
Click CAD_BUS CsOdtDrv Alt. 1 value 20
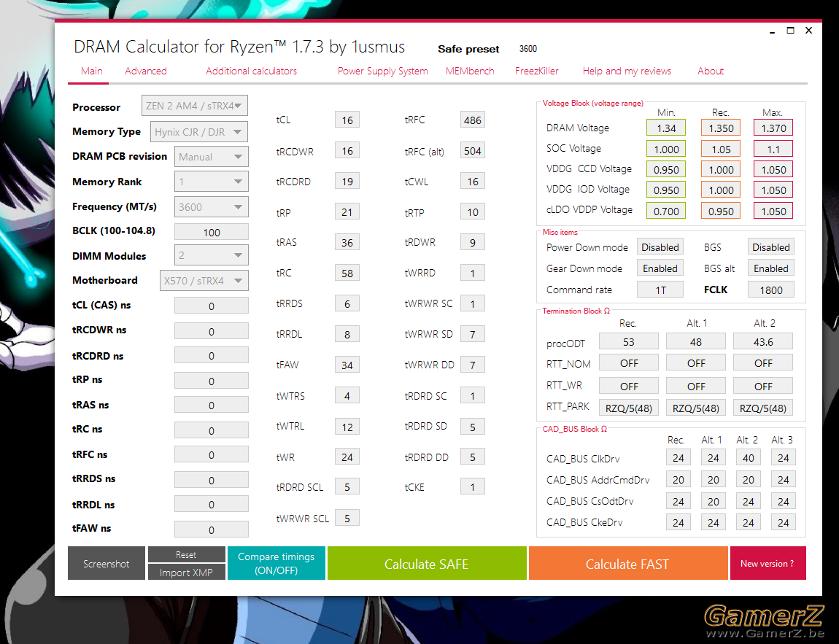714,501
